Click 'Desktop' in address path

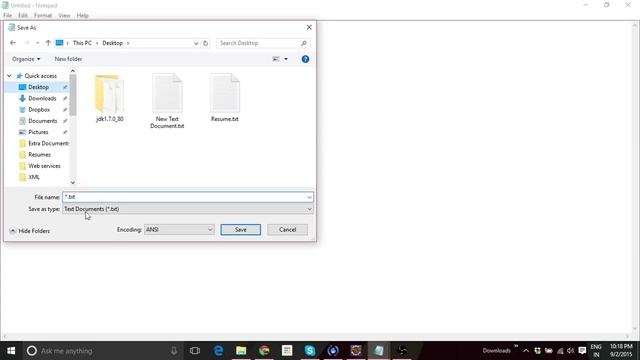click(x=112, y=43)
